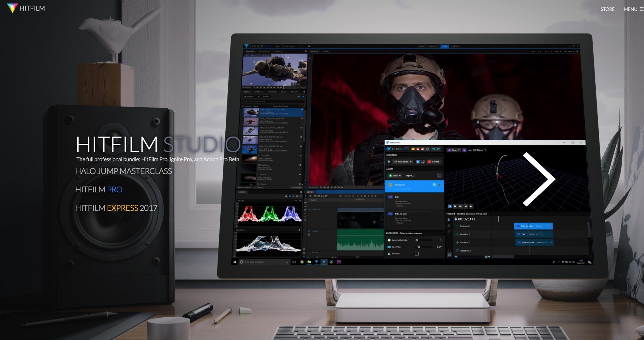
Task: Open the HALO JUMP MASTERCLASS link
Action: 123,171
